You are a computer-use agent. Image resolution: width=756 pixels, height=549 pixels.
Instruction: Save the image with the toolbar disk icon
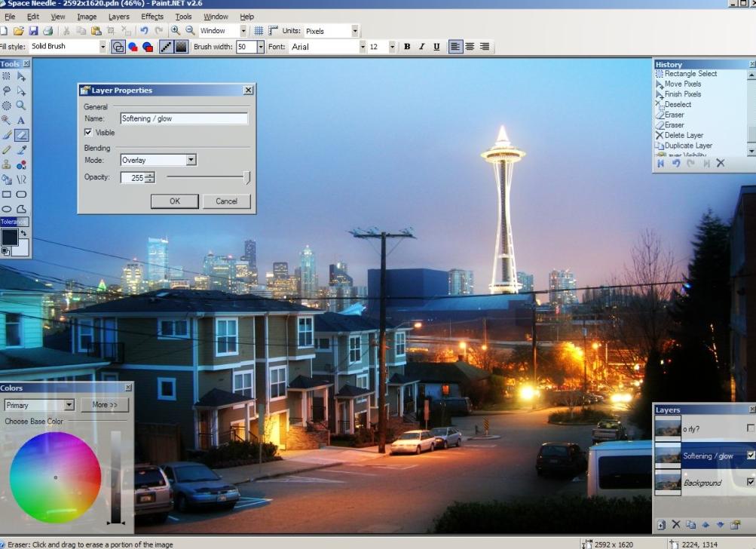pos(33,31)
